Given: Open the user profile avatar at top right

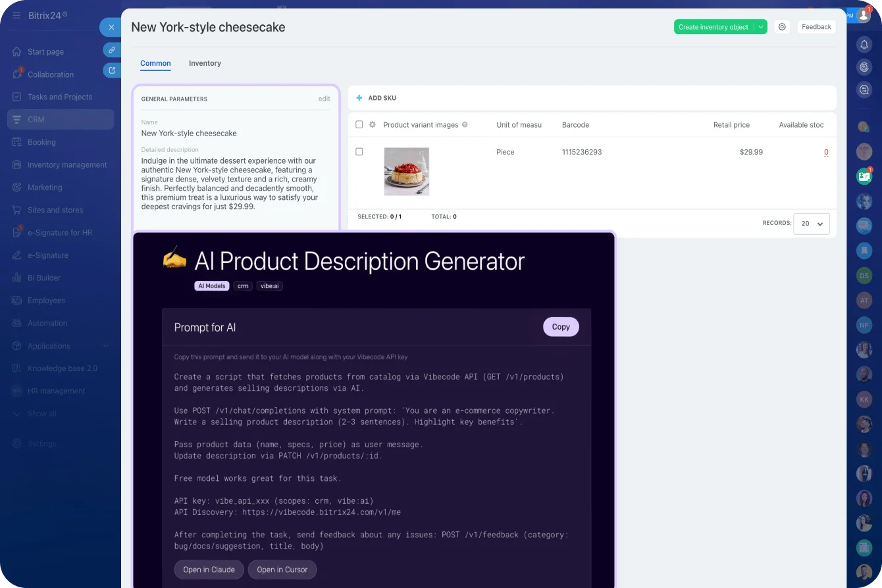Looking at the screenshot, I should (864, 14).
